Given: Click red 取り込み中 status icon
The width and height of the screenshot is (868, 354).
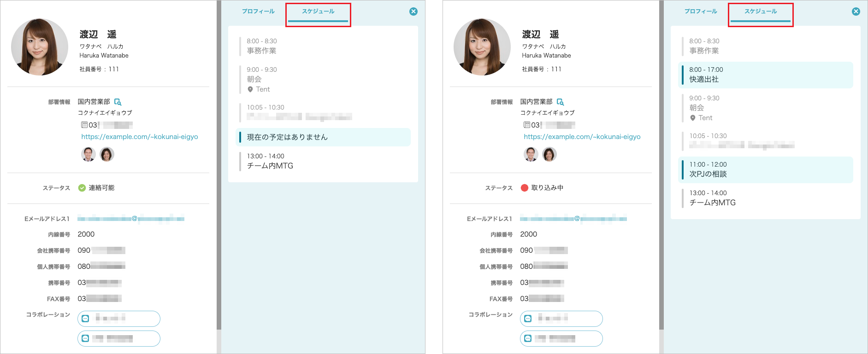Looking at the screenshot, I should click(x=525, y=188).
